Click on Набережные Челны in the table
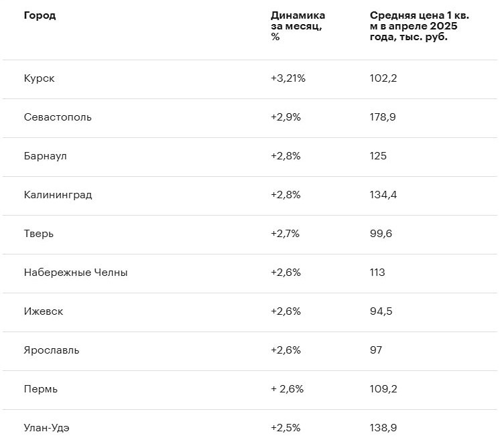Screen dimensions: 504x444 [76, 273]
